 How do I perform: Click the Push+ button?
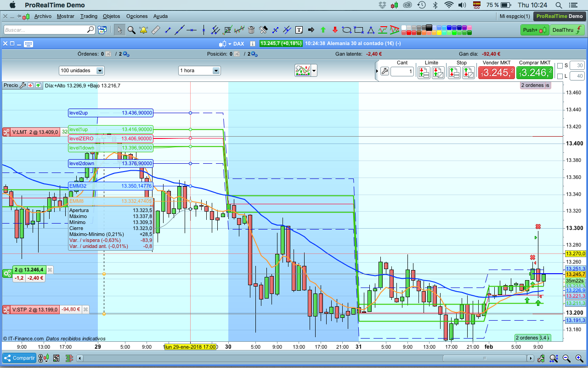(x=535, y=30)
